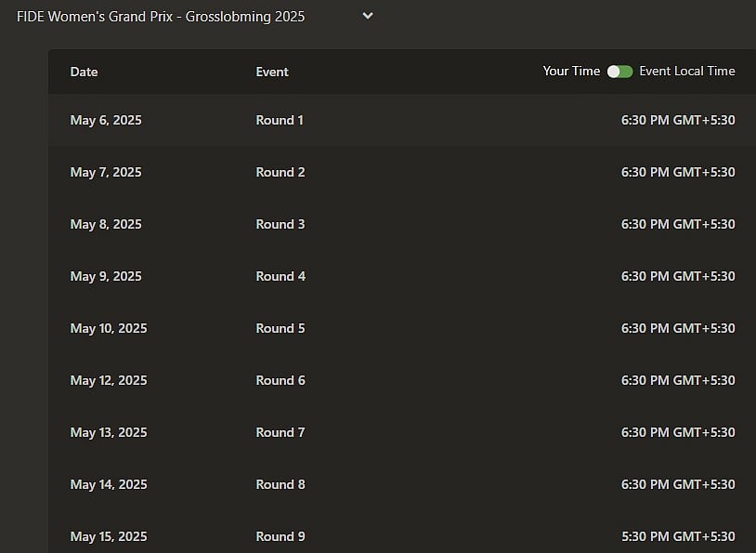This screenshot has width=756, height=553.
Task: Click Round 5 time 6:30 PM GMT+5:30
Action: pos(678,329)
